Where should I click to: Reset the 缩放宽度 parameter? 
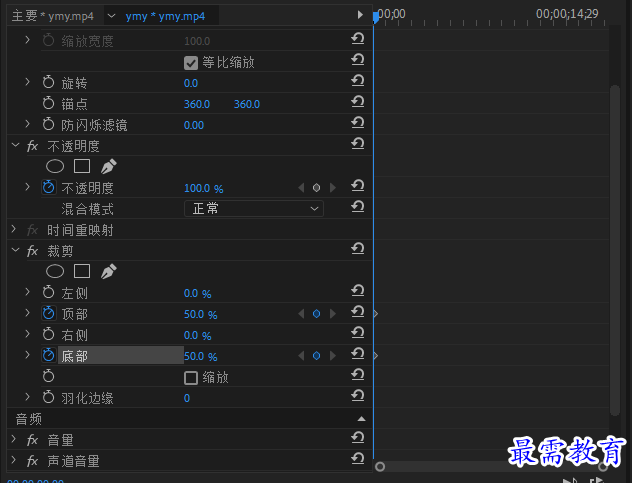coord(358,39)
